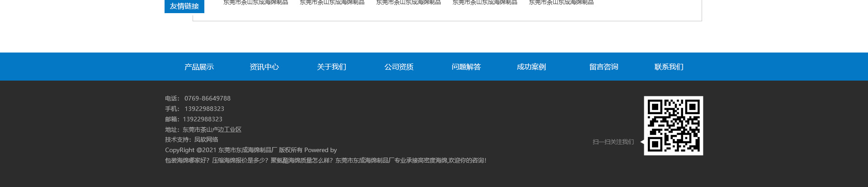This screenshot has width=868, height=187.
Task: Open the 凤软网络 tech support link
Action: [x=206, y=139]
